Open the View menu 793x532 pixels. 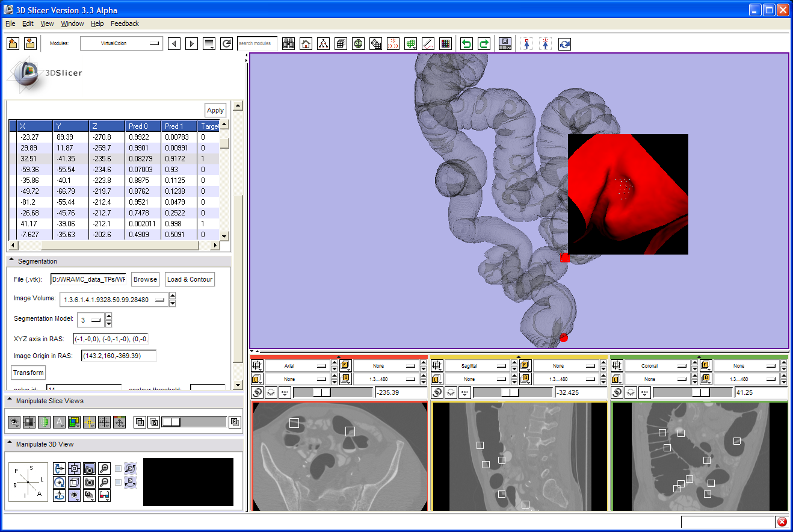coord(47,23)
